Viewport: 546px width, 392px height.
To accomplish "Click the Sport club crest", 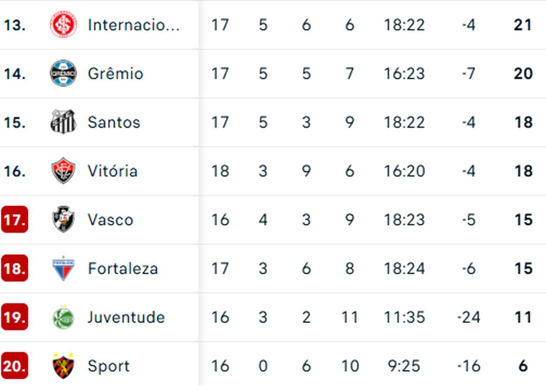I will coord(63,366).
